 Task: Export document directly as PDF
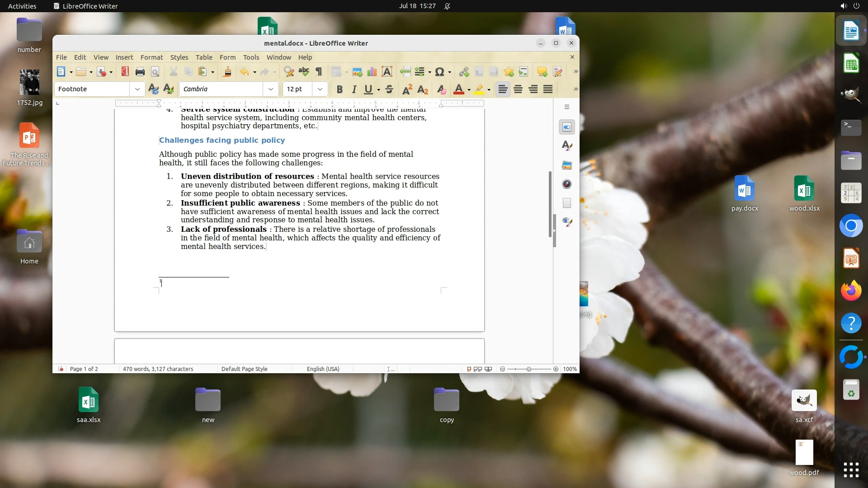(125, 72)
